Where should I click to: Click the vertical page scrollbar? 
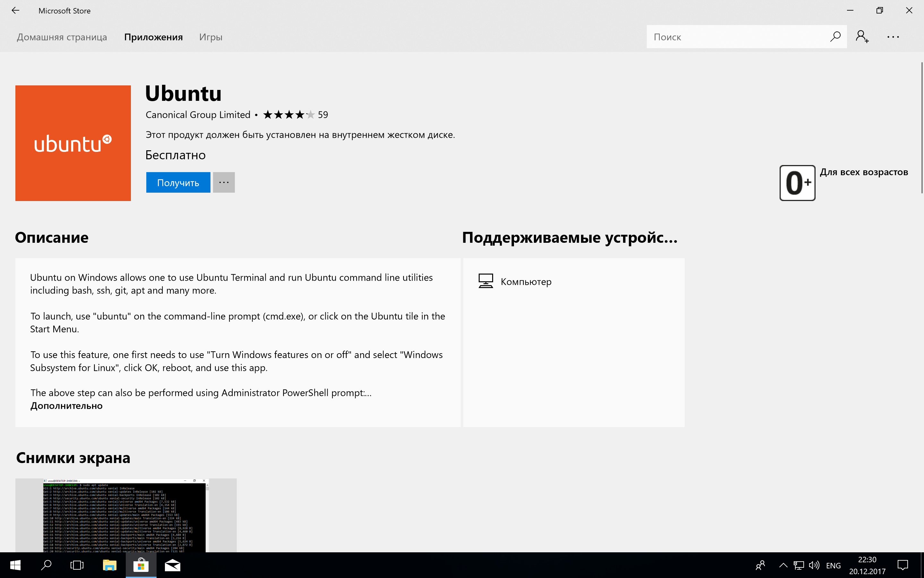point(922,128)
